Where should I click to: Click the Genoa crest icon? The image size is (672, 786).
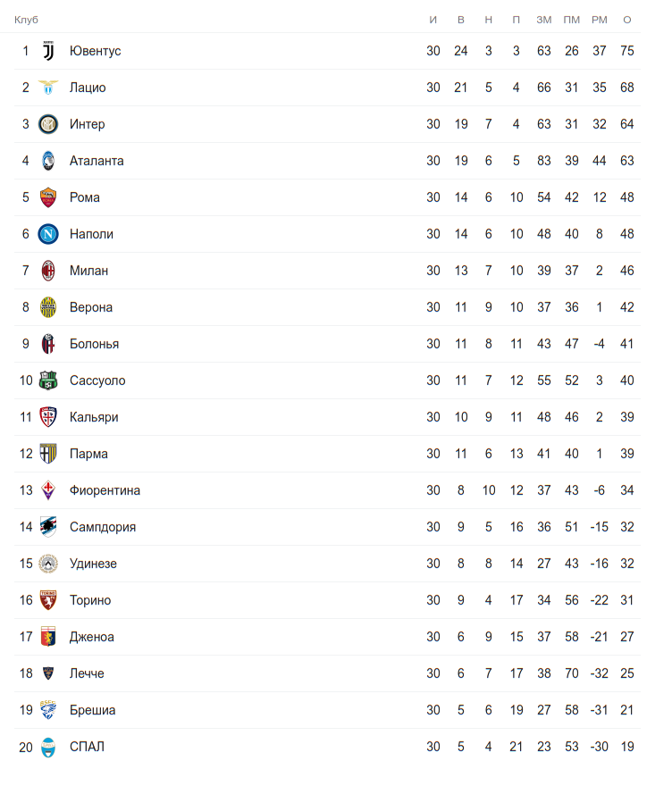click(48, 637)
